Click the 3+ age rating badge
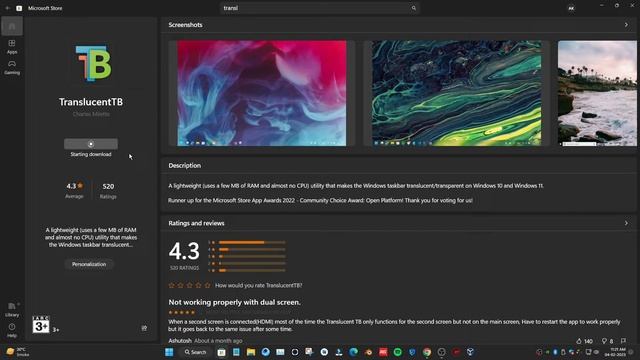Screen dimensions: 640x360 click(41, 324)
